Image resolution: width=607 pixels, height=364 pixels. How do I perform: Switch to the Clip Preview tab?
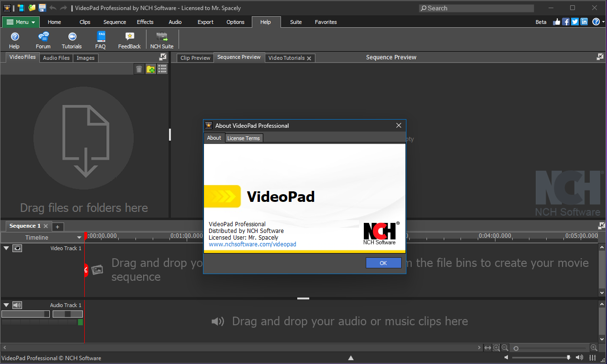tap(195, 58)
